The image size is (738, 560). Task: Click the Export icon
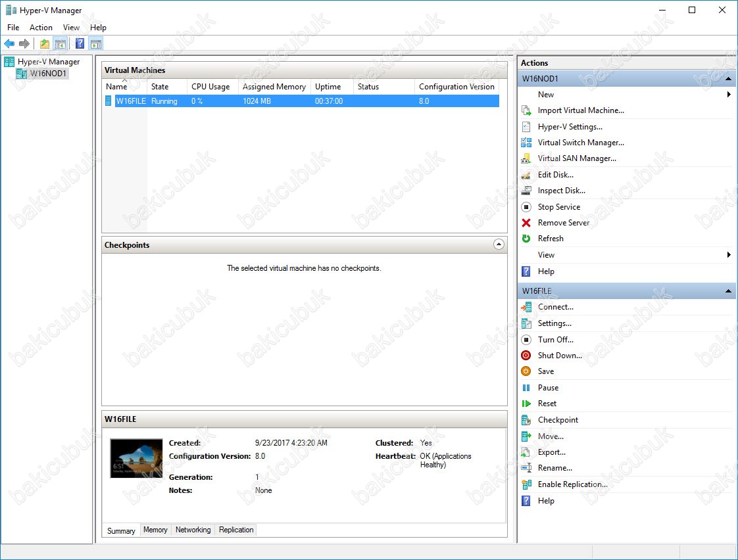pyautogui.click(x=526, y=452)
